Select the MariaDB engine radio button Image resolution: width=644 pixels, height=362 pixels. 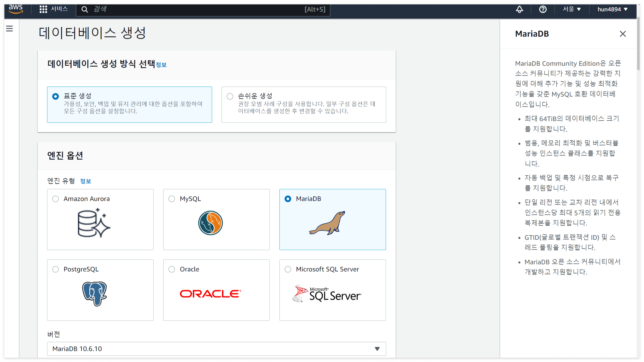point(288,199)
